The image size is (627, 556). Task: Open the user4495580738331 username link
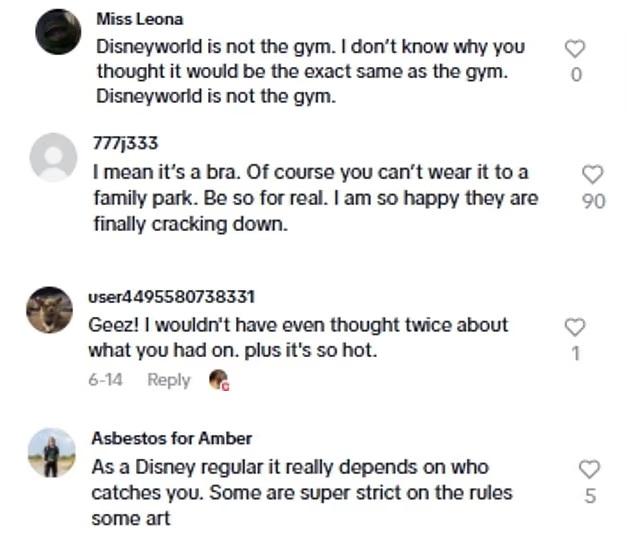click(172, 297)
